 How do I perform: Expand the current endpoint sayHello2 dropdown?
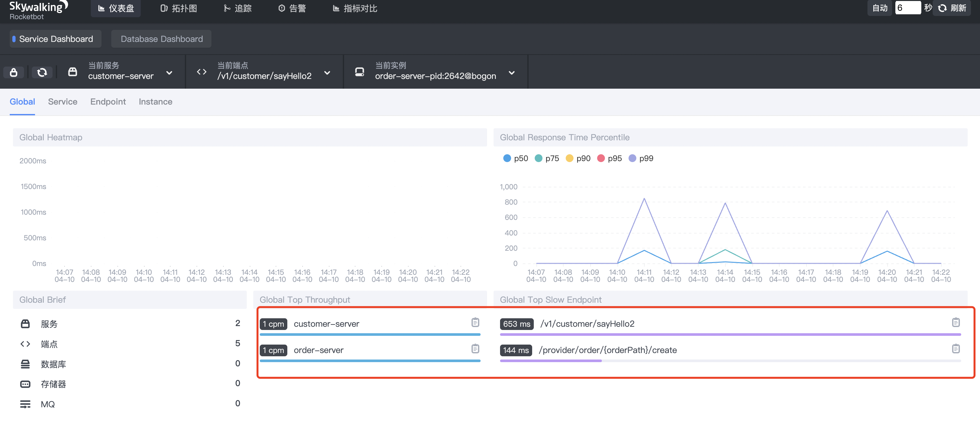(x=327, y=73)
